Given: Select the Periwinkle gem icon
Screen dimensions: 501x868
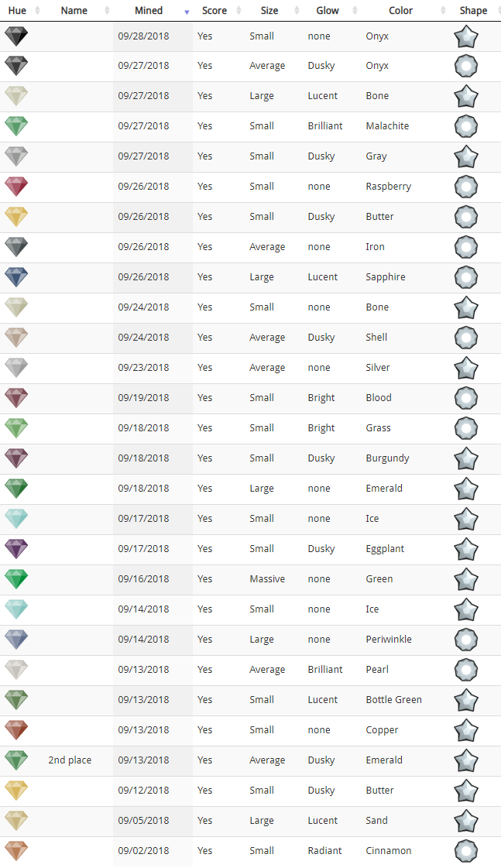Looking at the screenshot, I should [x=16, y=640].
